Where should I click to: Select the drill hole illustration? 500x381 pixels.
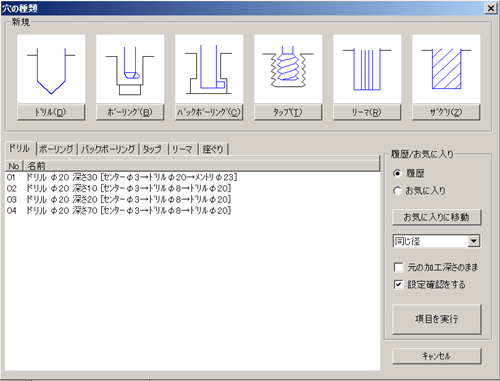pyautogui.click(x=51, y=69)
